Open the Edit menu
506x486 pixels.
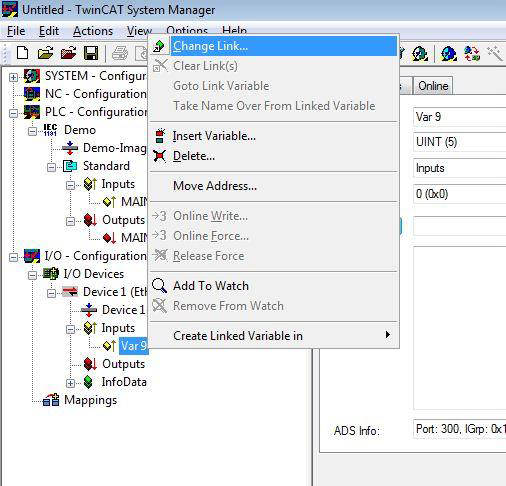tap(49, 31)
